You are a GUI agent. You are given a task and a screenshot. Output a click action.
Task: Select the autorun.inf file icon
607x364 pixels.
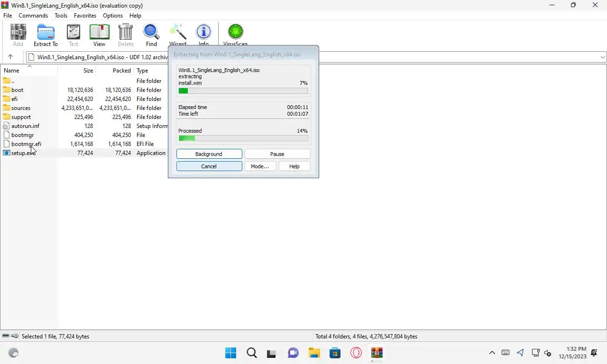click(7, 126)
